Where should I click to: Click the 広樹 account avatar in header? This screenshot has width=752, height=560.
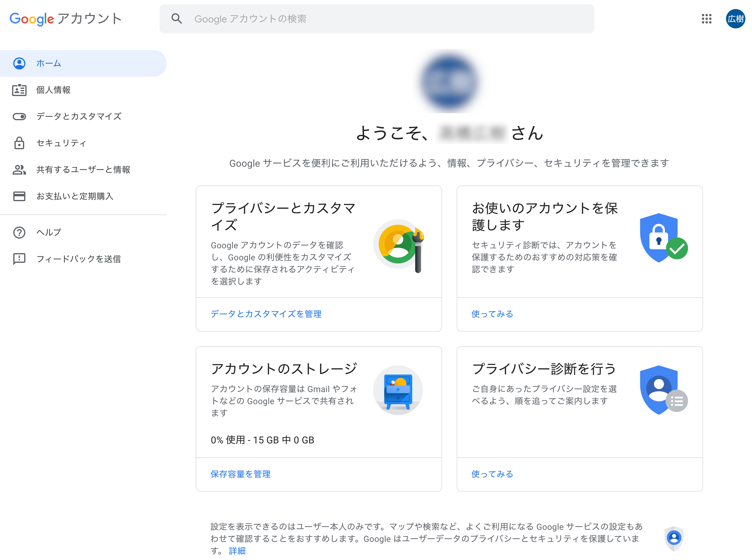pos(735,19)
